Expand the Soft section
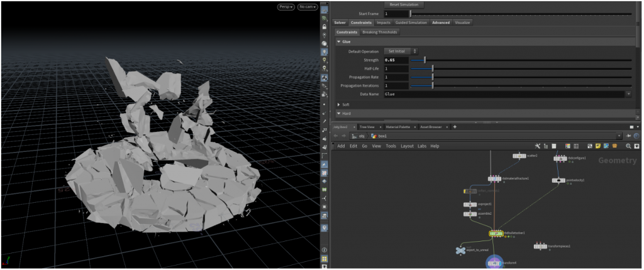 [x=339, y=105]
